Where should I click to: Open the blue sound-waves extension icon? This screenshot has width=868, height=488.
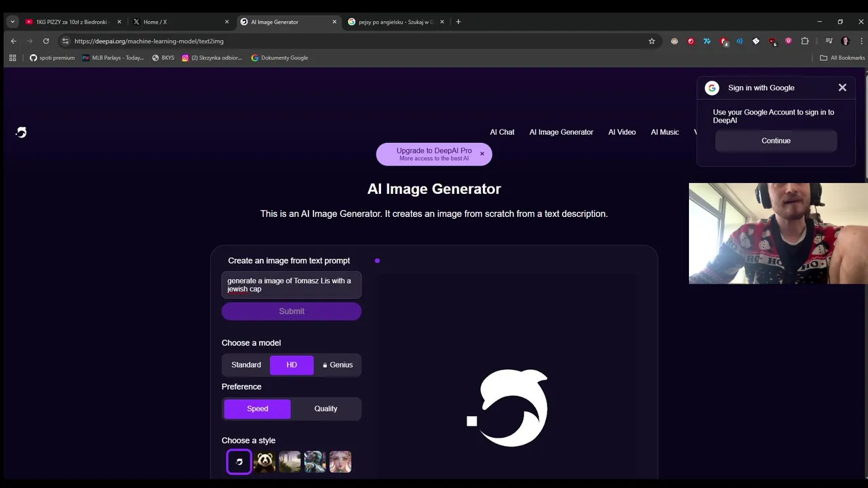[x=740, y=41]
